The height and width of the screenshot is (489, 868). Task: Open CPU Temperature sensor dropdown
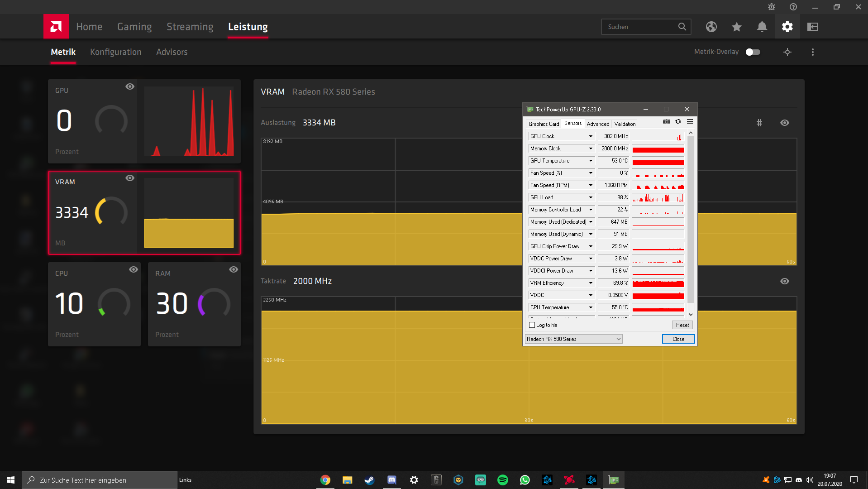tap(591, 307)
